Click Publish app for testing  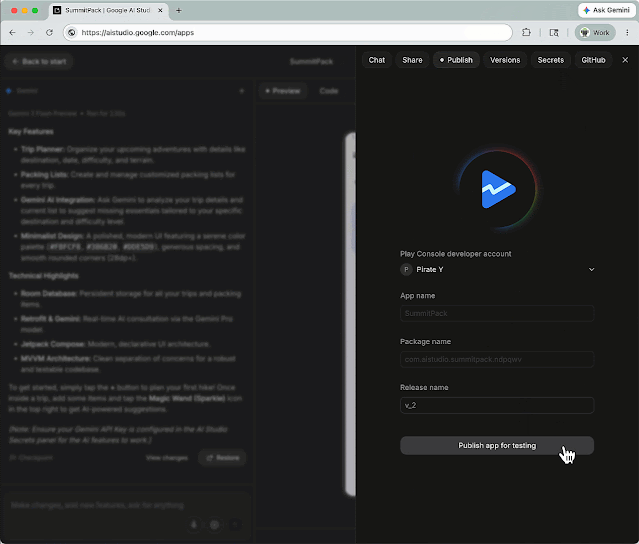click(497, 445)
